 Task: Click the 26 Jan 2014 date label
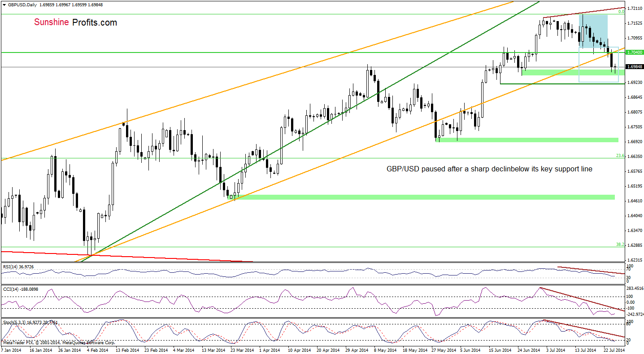pos(70,350)
